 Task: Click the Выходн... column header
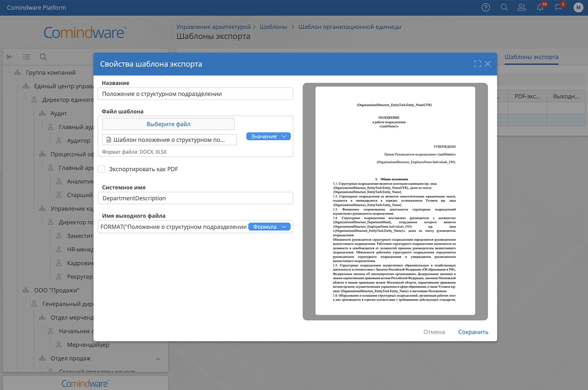[x=566, y=96]
